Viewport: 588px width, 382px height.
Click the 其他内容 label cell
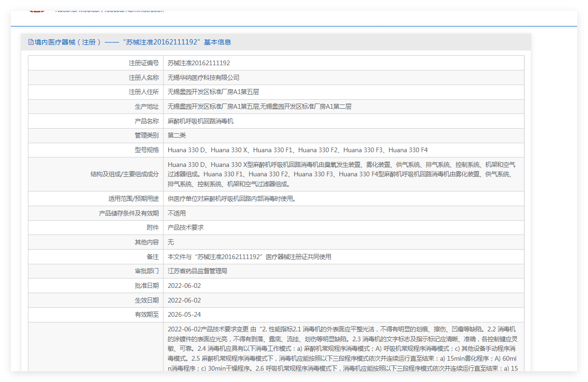click(96, 242)
